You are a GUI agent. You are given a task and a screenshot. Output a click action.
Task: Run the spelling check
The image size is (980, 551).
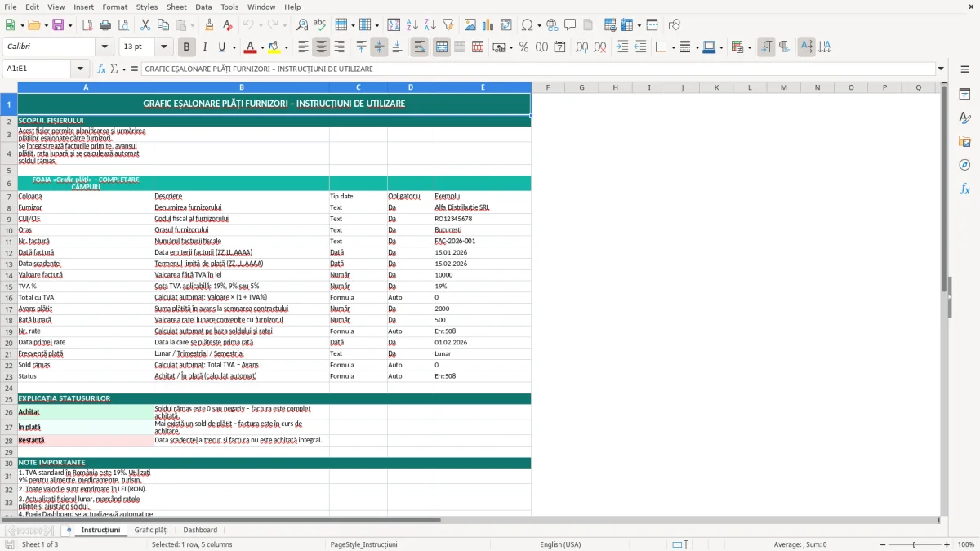pyautogui.click(x=319, y=25)
